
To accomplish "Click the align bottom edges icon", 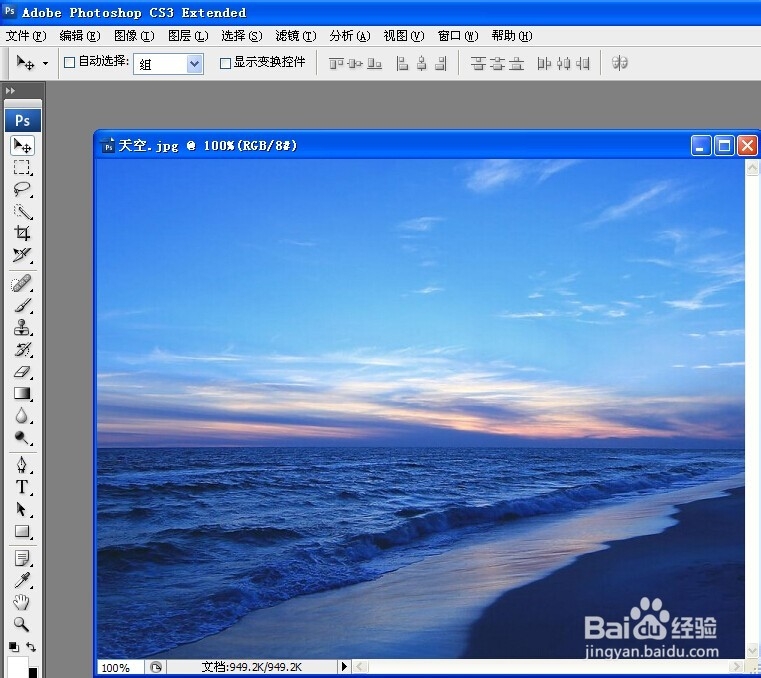I will pos(374,63).
